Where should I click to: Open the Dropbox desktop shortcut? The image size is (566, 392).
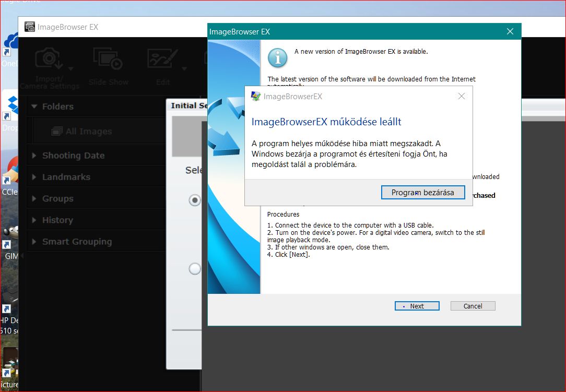click(x=10, y=111)
